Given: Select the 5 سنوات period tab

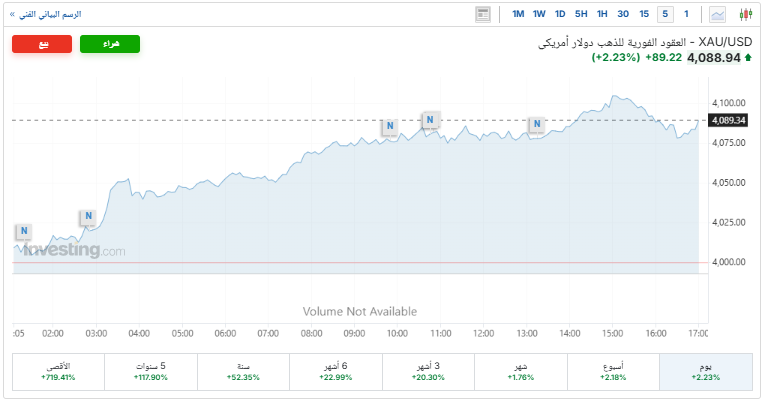Looking at the screenshot, I should point(151,371).
